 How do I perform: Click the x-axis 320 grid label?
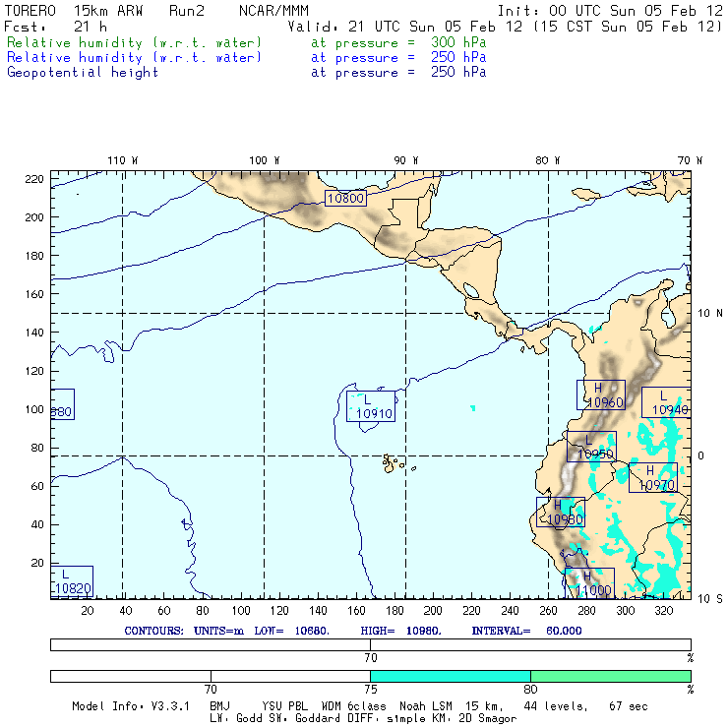(663, 611)
